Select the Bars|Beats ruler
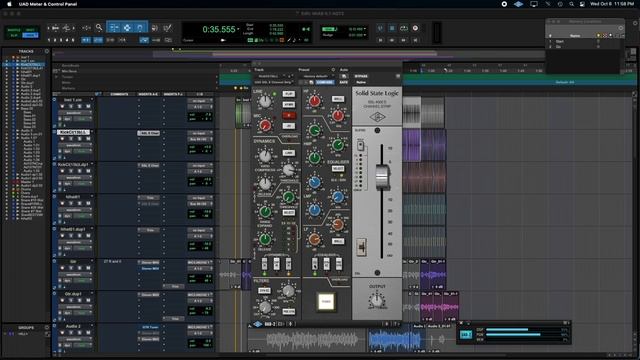The width and height of the screenshot is (640, 360). [70, 66]
